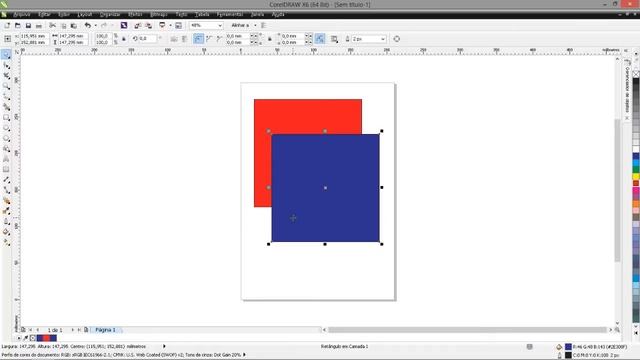The width and height of the screenshot is (640, 360).
Task: Click the Copy icon in the toolbar
Action: [63, 25]
